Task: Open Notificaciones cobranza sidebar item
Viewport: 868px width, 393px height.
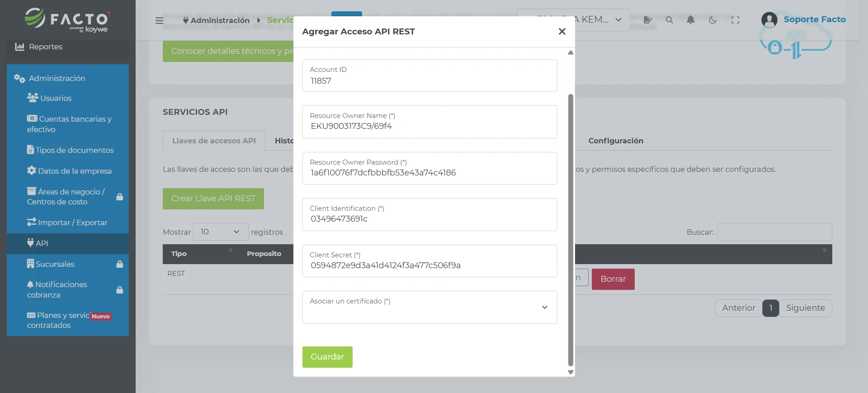Action: [x=68, y=289]
